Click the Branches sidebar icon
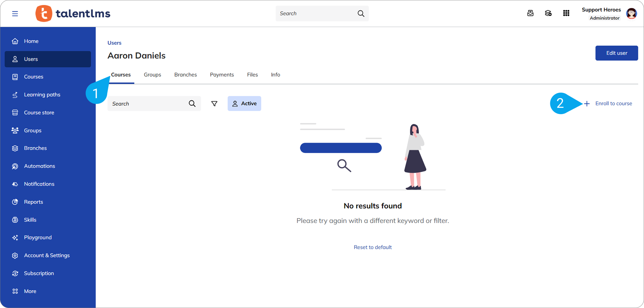Viewport: 644px width, 308px height. [15, 148]
